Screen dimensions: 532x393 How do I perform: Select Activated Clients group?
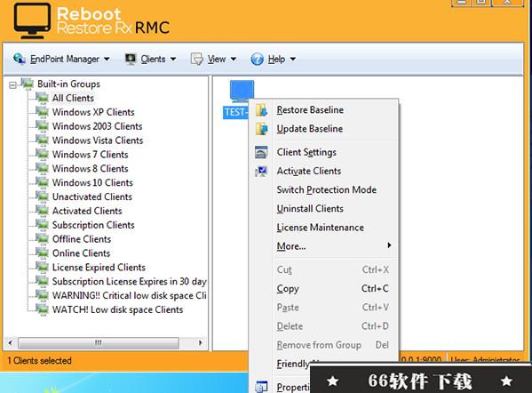click(87, 211)
